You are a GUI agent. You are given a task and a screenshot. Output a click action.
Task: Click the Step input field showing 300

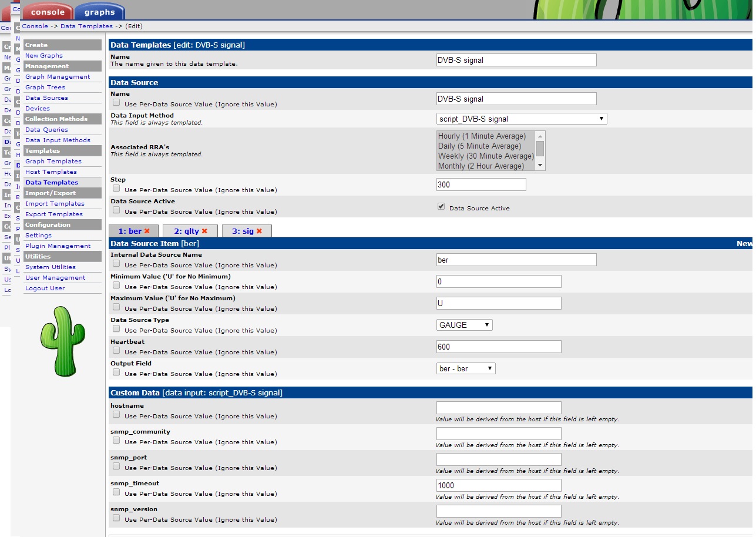tap(481, 184)
